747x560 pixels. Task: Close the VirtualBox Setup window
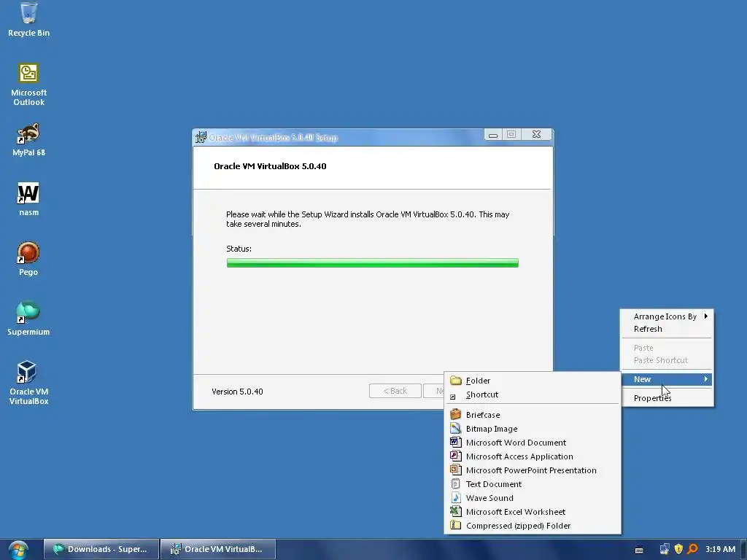(536, 135)
